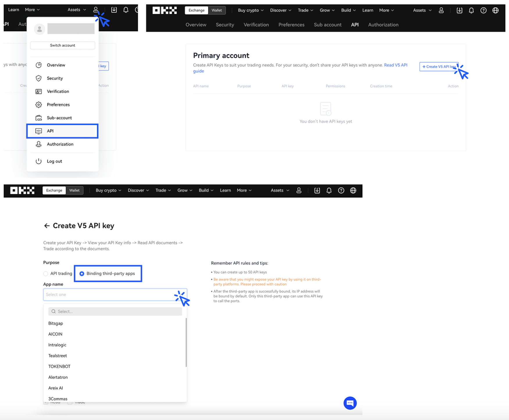The width and height of the screenshot is (509, 420).
Task: Click download app icon on Primary account page header
Action: [460, 10]
